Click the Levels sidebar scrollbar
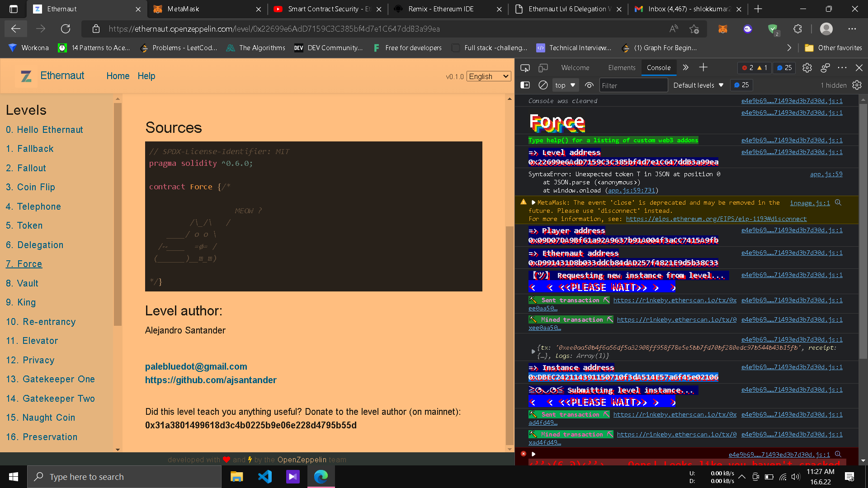 [x=118, y=215]
